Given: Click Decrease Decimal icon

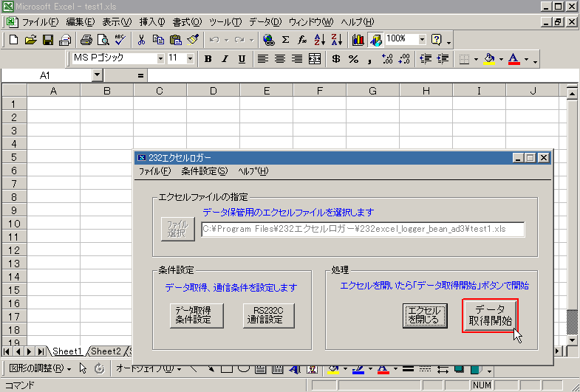Looking at the screenshot, I should 404,59.
